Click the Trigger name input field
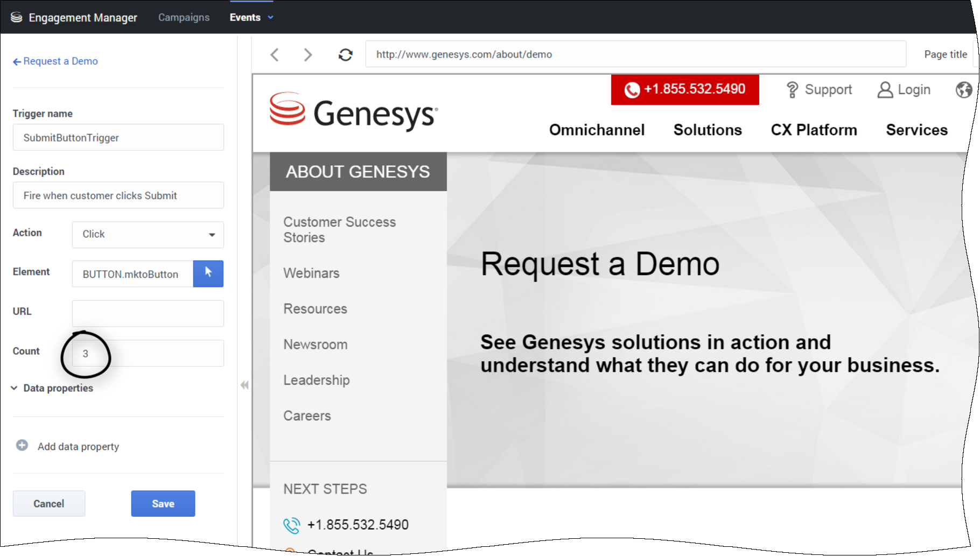Viewport: 980px width, 556px height. (x=118, y=138)
